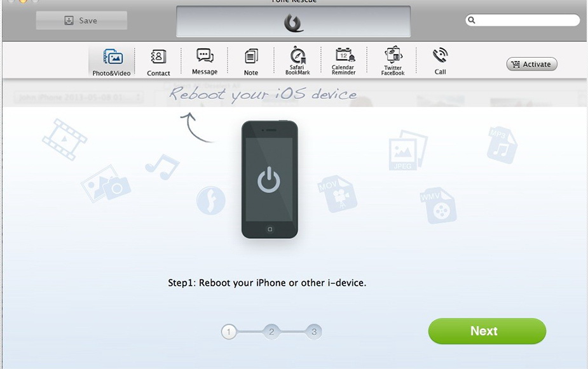The image size is (588, 369).
Task: Toggle the Select All checkbox
Action: point(167,85)
